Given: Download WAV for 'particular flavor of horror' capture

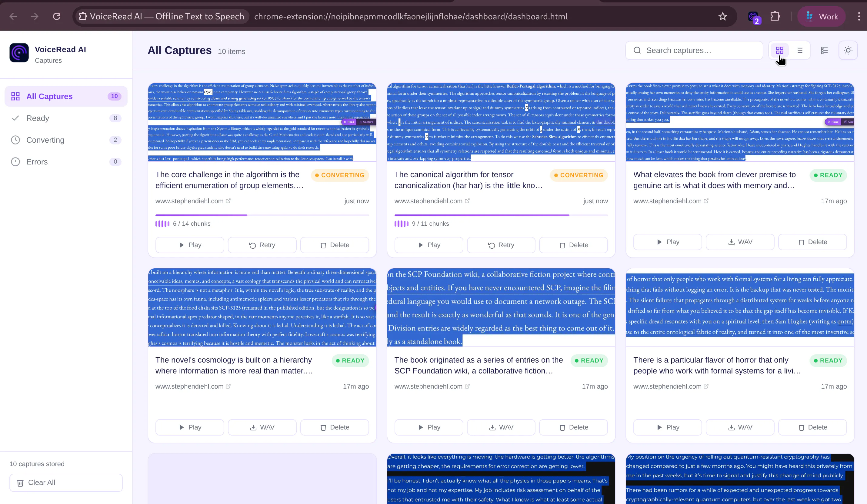Looking at the screenshot, I should [740, 427].
